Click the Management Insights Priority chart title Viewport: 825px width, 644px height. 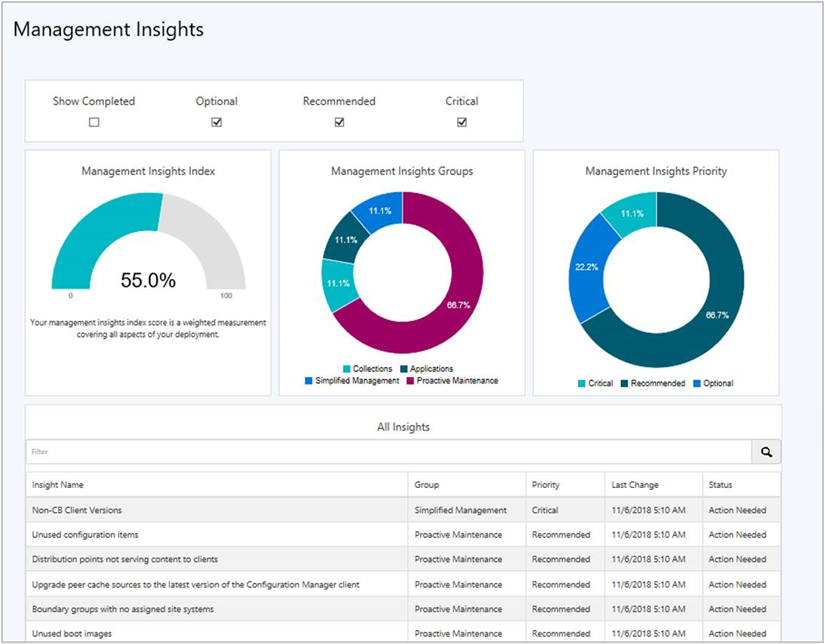(656, 171)
